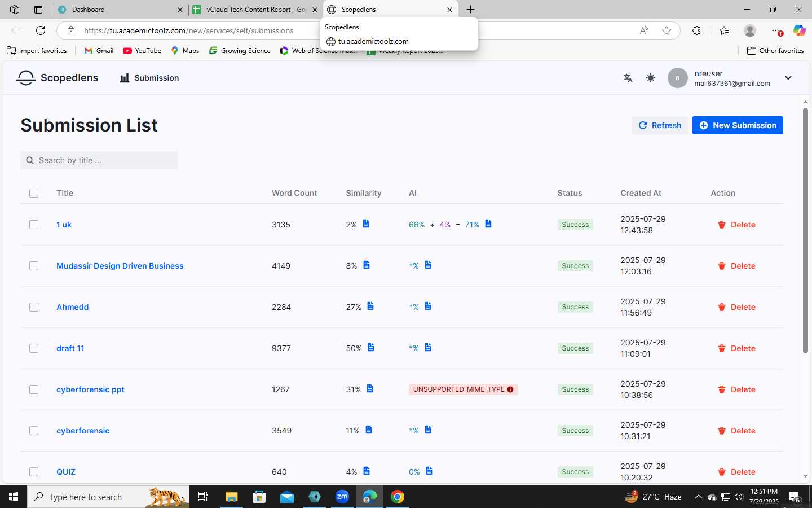The height and width of the screenshot is (508, 812).
Task: Open Mudassir Design Driven Business link
Action: pyautogui.click(x=120, y=266)
